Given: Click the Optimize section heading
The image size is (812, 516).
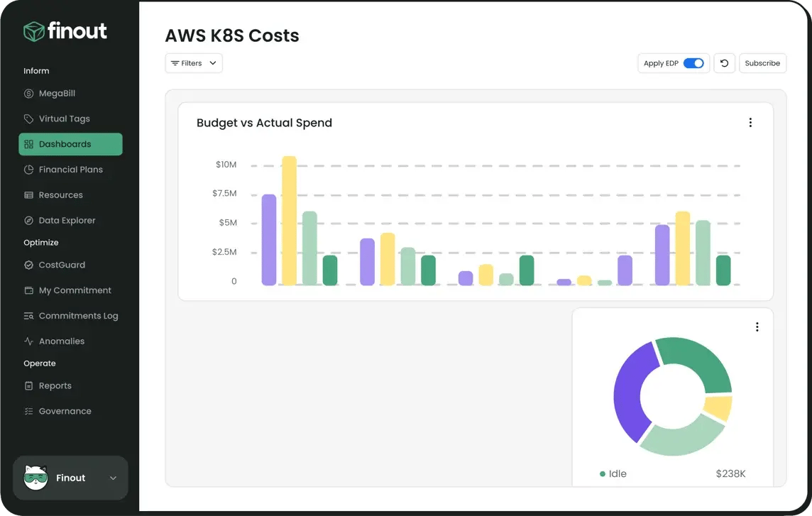Looking at the screenshot, I should pos(41,243).
